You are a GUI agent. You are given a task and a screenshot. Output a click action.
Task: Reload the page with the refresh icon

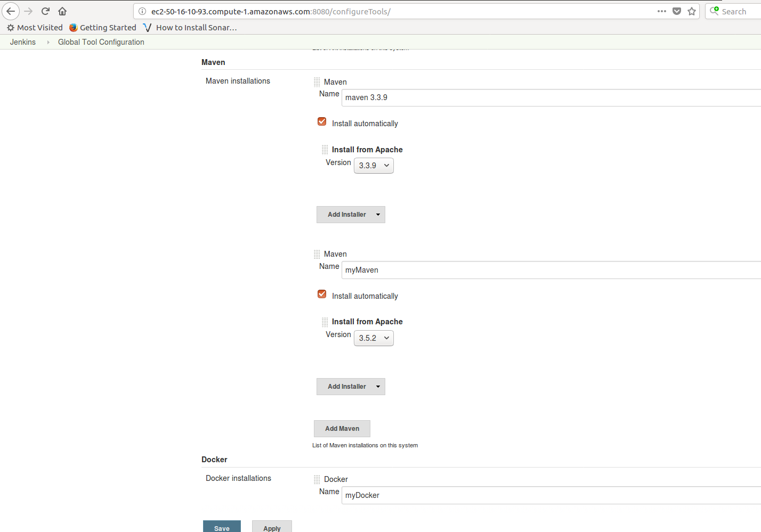click(46, 11)
